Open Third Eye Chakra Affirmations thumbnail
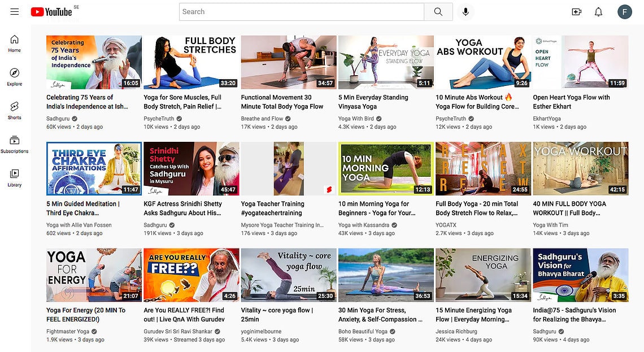 pos(94,168)
